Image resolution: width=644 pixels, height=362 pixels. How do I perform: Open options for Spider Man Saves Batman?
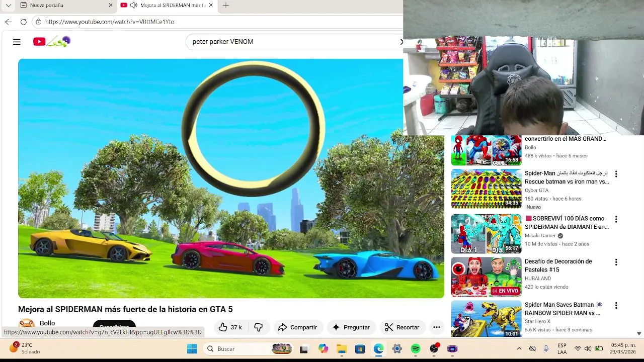(616, 305)
